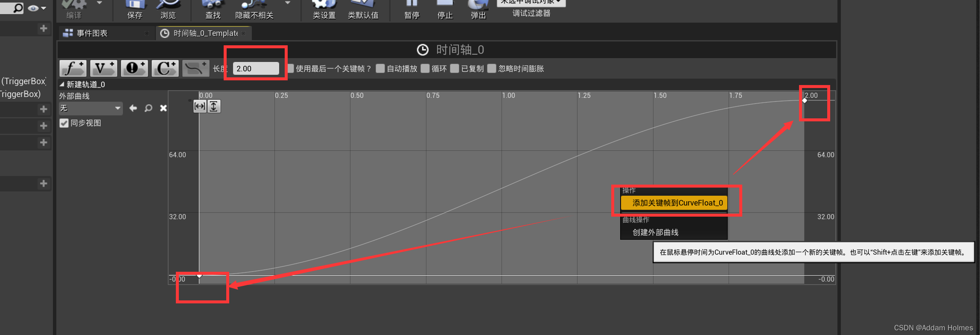The width and height of the screenshot is (980, 335).
Task: Click the Find toolbar button
Action: click(213, 9)
